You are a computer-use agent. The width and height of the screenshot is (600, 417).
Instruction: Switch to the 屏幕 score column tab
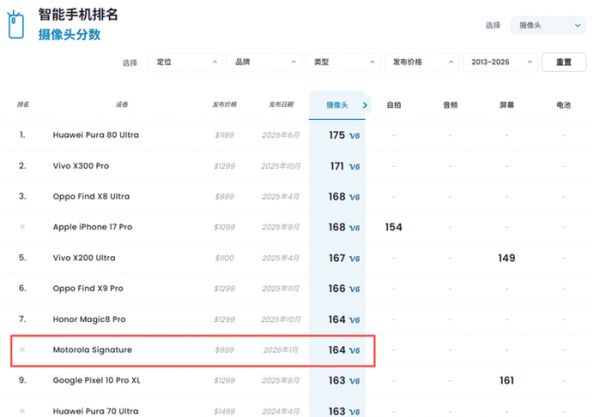[506, 104]
